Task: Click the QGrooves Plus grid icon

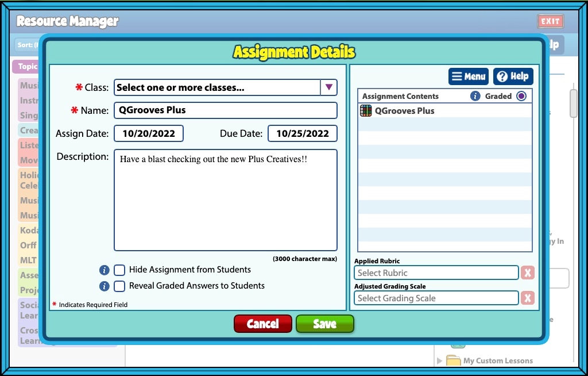Action: [x=366, y=111]
